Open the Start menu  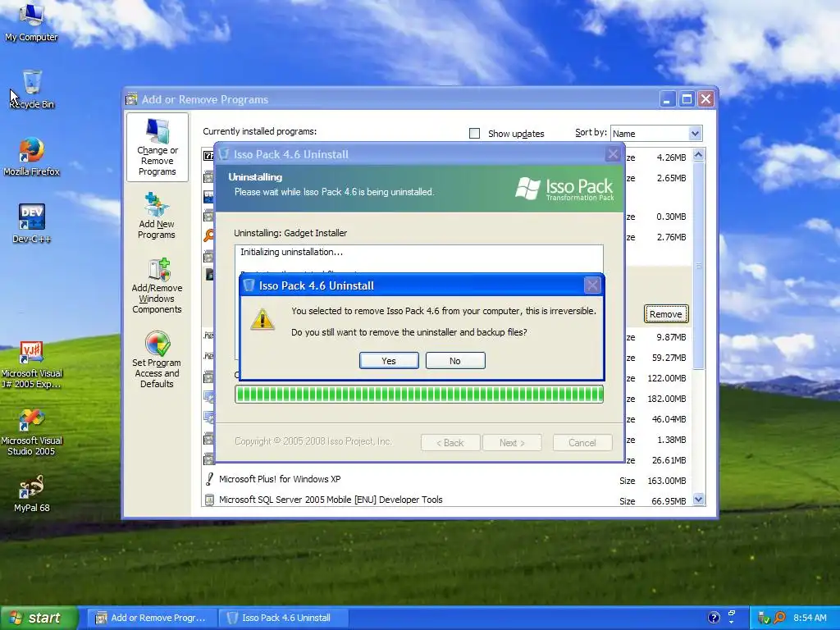39,618
